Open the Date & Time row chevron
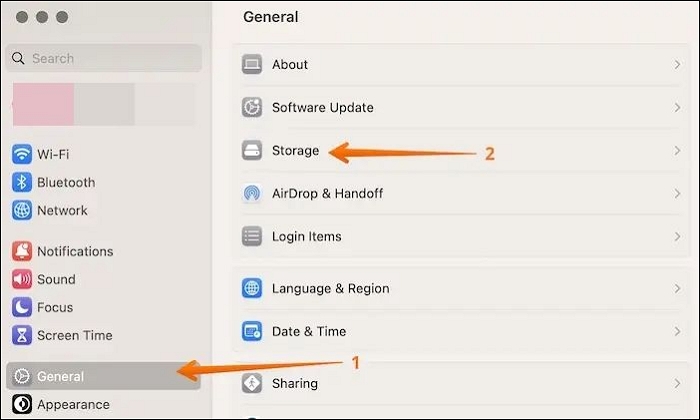700x420 pixels. (677, 331)
